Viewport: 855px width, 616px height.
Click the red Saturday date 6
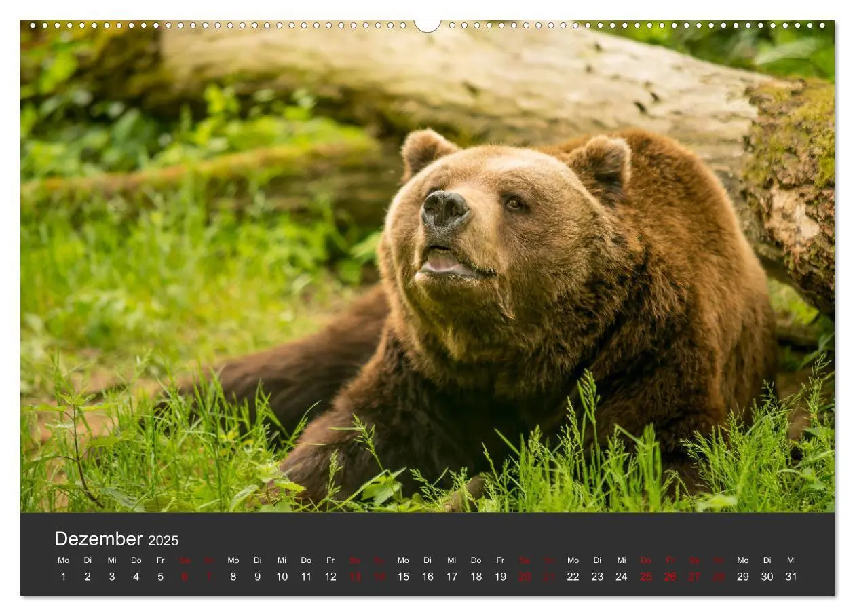[x=185, y=577]
